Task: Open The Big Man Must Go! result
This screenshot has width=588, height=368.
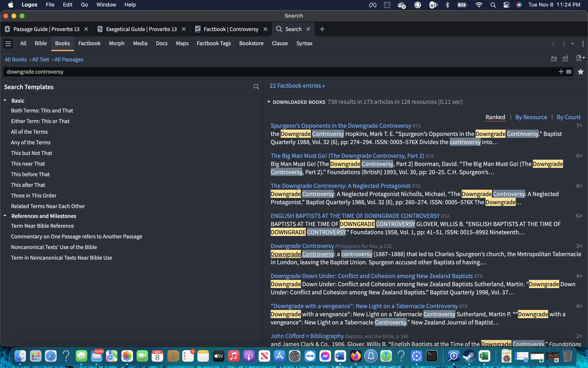Action: (347, 156)
